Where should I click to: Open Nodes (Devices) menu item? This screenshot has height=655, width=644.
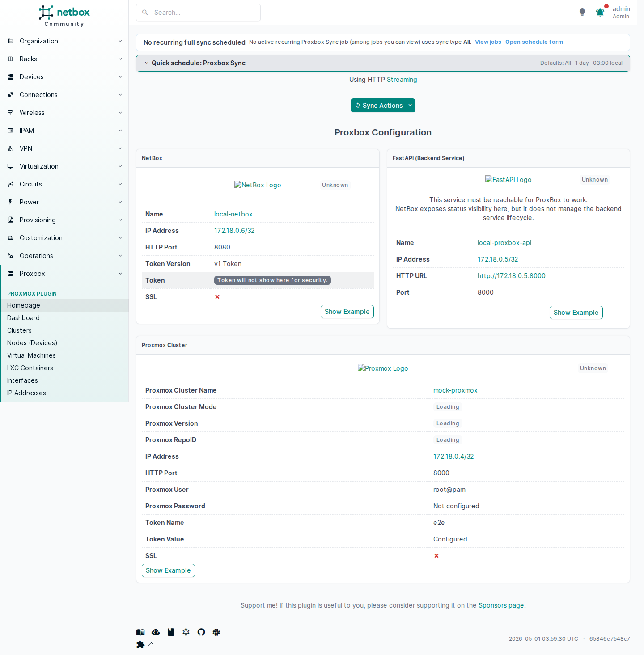point(64,343)
